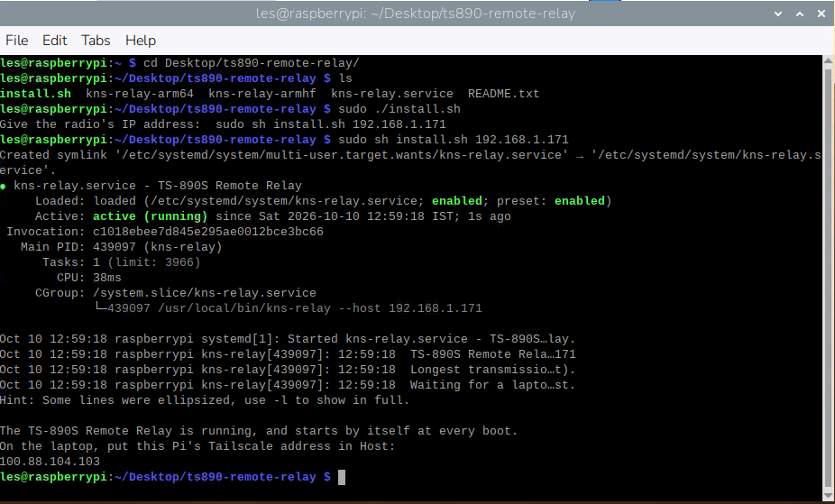Click the scrollbar down arrow

[x=828, y=494]
